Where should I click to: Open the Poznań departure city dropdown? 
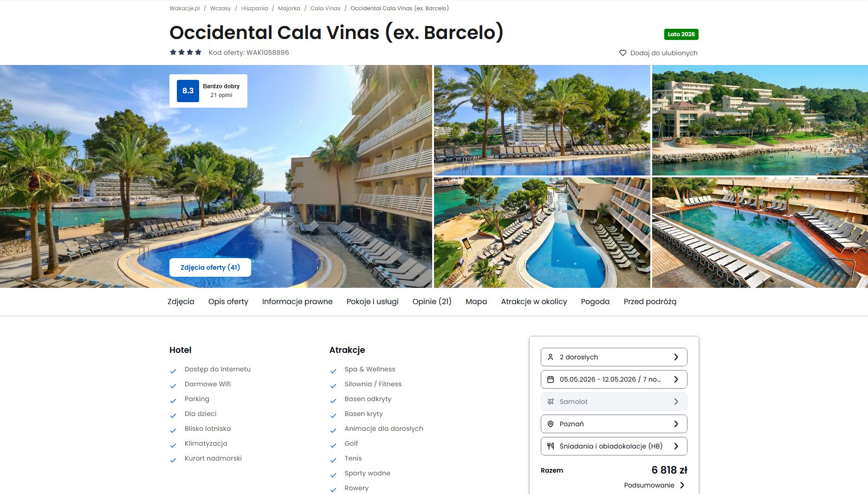[614, 424]
